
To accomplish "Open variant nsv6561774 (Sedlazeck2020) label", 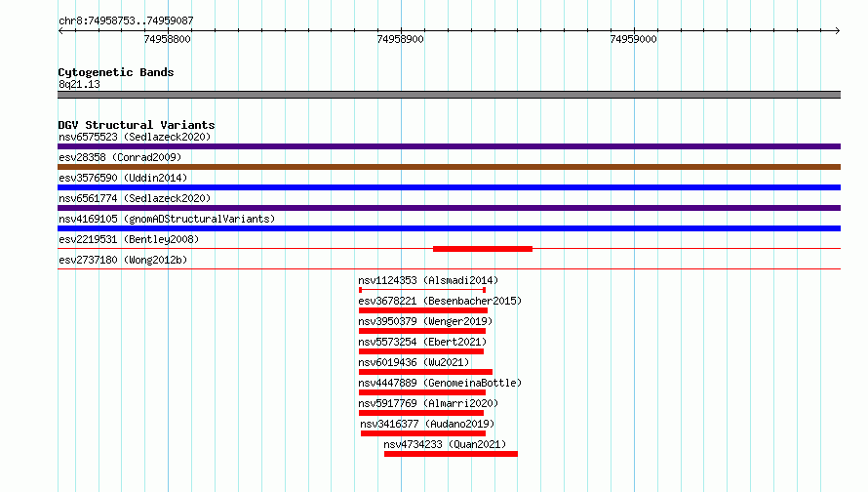I will (135, 198).
